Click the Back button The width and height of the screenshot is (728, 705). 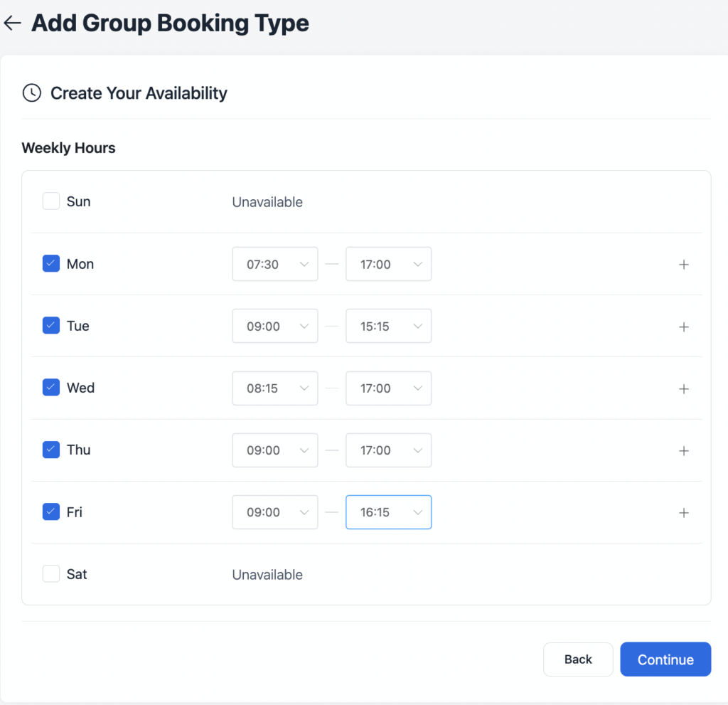[x=577, y=659]
